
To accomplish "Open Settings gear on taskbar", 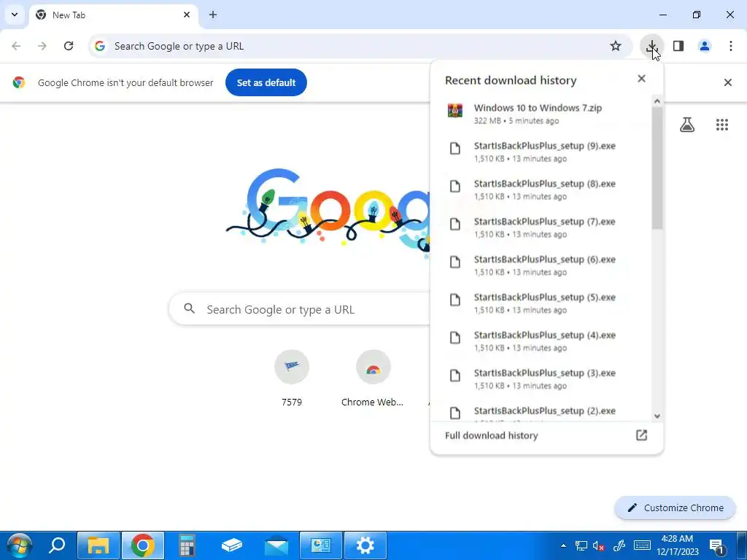I will point(365,545).
